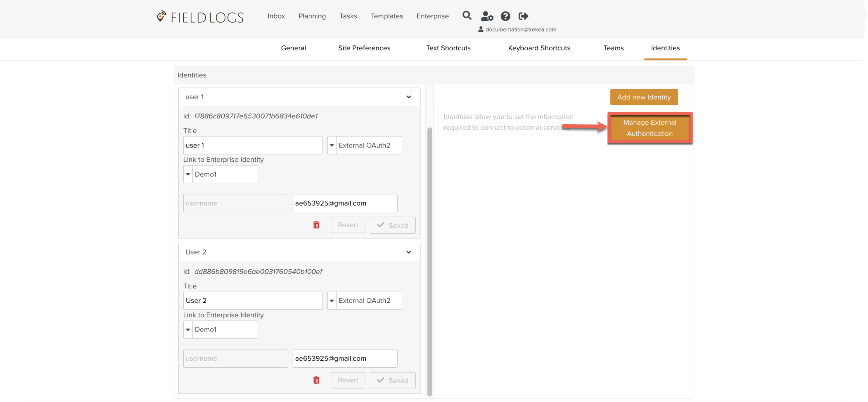Open the Templates menu
Screen dimensions: 868x402
[x=386, y=16]
